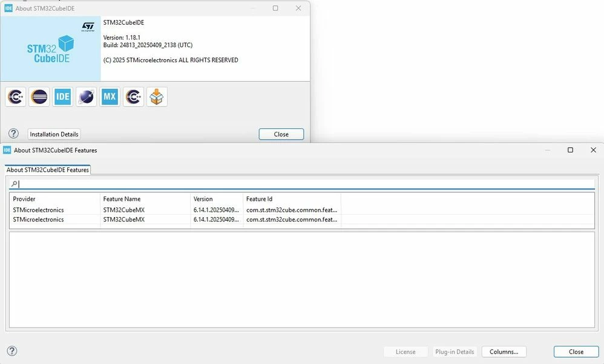Open help in About STM32CubeIDE dialog

13,134
